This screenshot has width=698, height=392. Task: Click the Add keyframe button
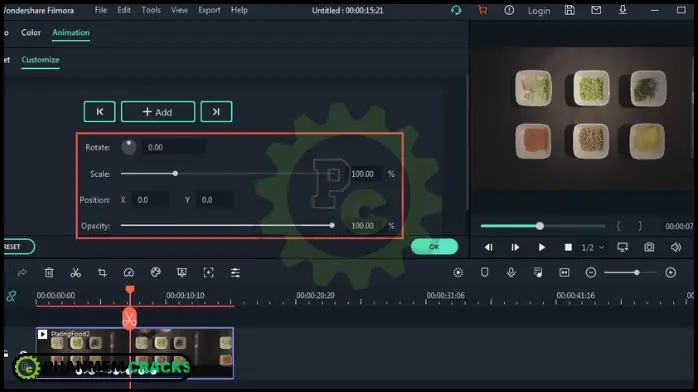click(158, 112)
